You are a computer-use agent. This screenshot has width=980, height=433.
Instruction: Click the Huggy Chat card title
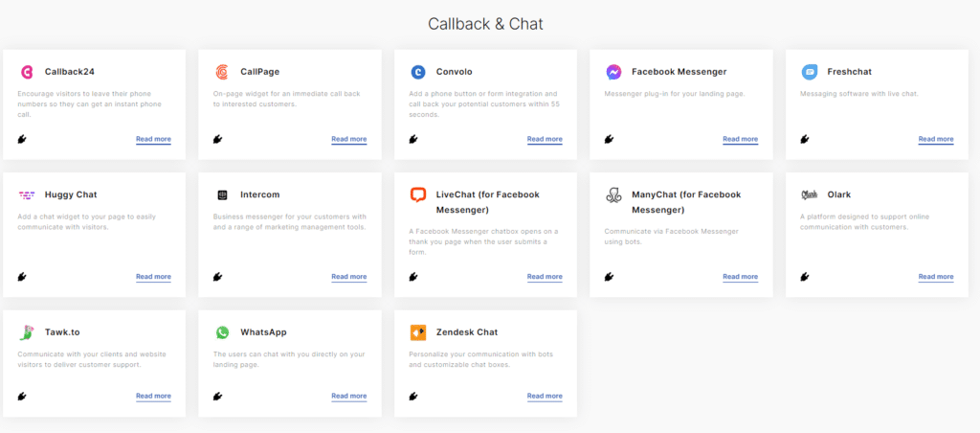pyautogui.click(x=71, y=194)
